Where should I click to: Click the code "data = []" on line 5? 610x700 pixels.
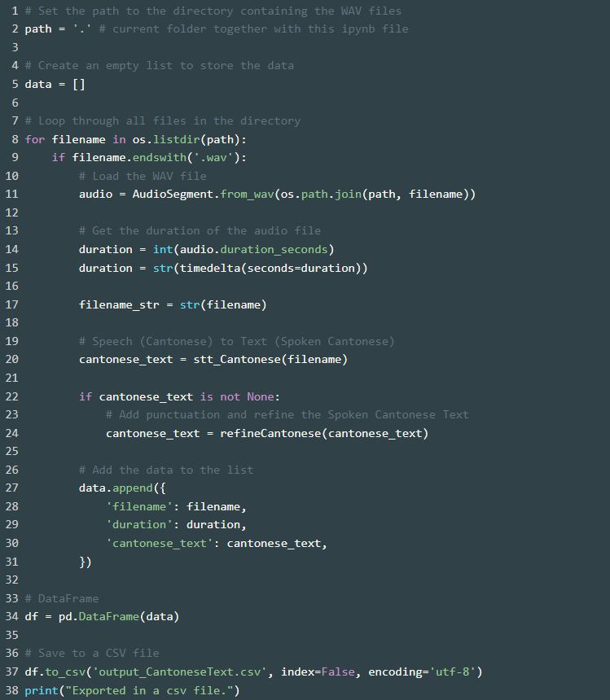click(x=55, y=85)
